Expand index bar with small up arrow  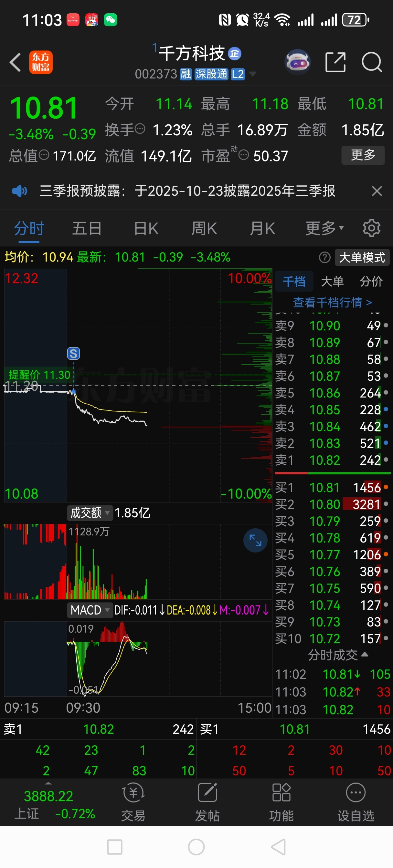tap(48, 783)
